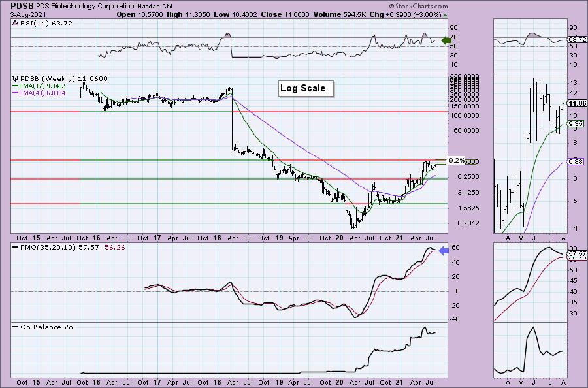Click the 'PDSB (Weekly) 11.0600' chart title
Screen dimensions: 588x388
64,79
